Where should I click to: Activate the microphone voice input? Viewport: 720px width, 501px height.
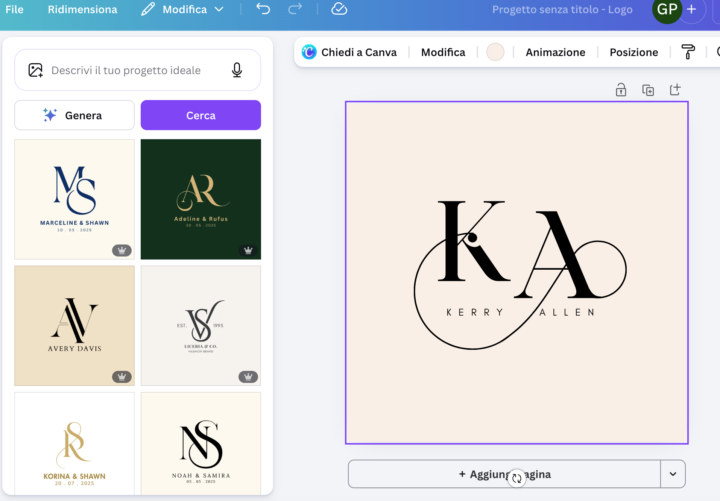(237, 70)
